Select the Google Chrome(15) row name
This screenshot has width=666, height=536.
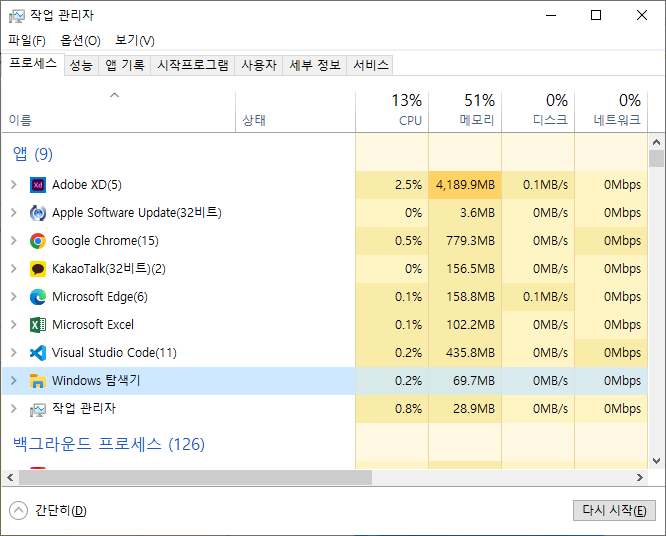click(105, 241)
